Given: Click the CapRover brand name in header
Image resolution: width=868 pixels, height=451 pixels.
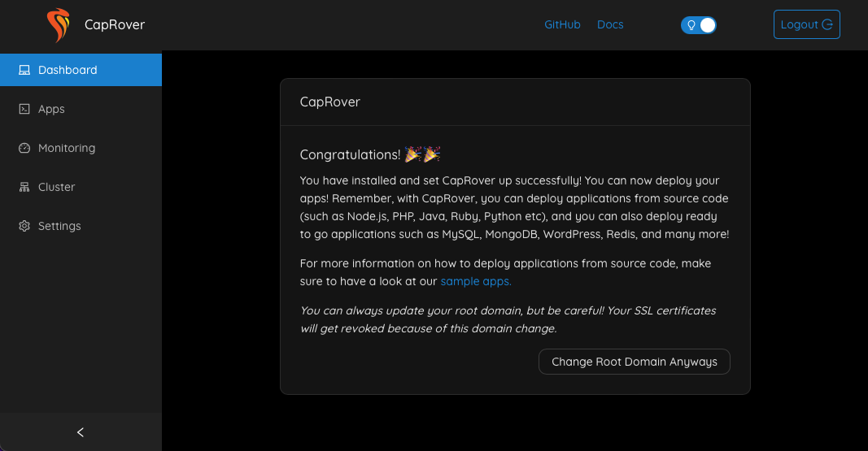Looking at the screenshot, I should point(115,24).
